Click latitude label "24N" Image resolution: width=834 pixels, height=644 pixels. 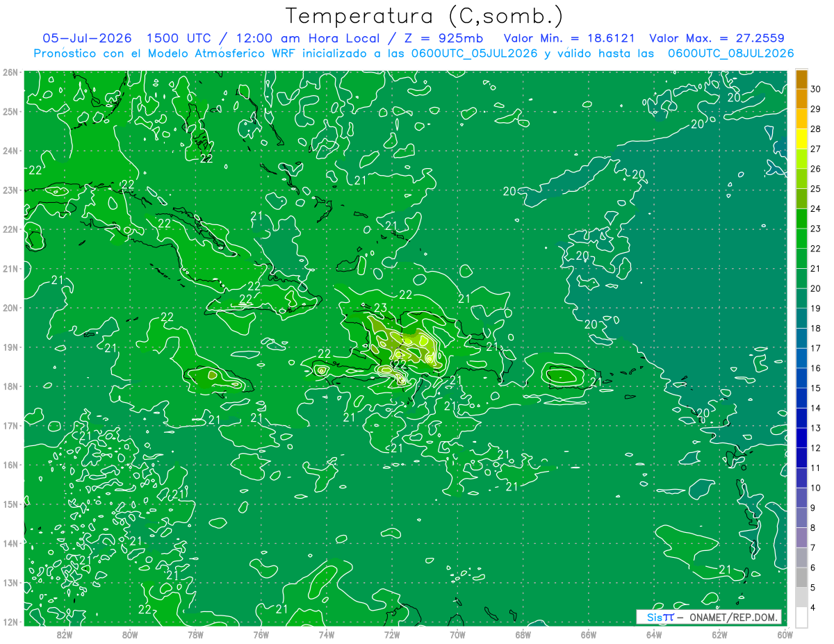click(10, 151)
